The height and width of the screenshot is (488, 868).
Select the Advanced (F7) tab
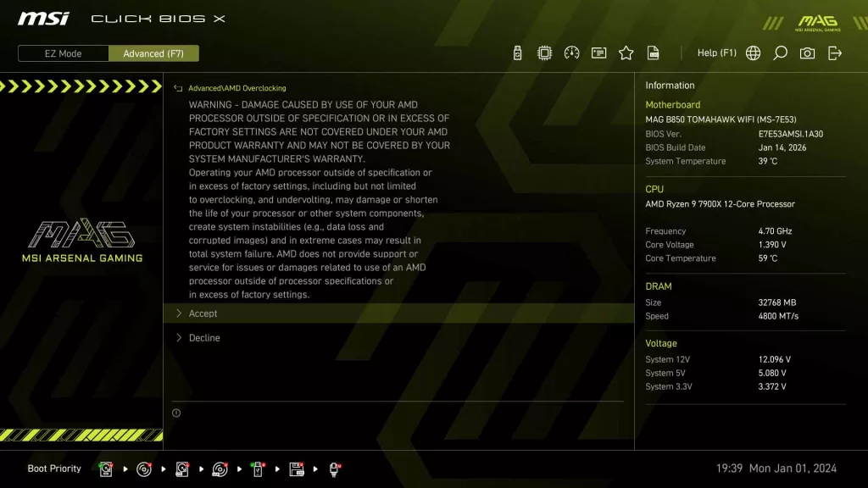click(x=153, y=53)
